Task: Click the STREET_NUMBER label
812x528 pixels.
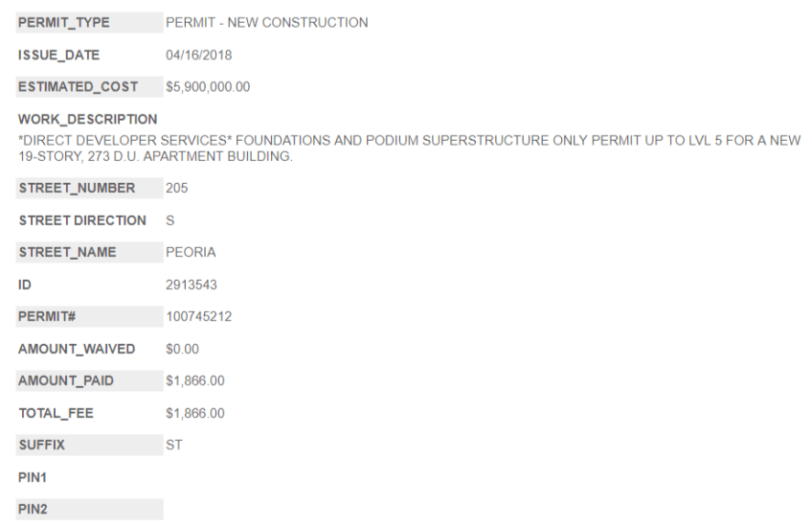Action: (x=77, y=188)
